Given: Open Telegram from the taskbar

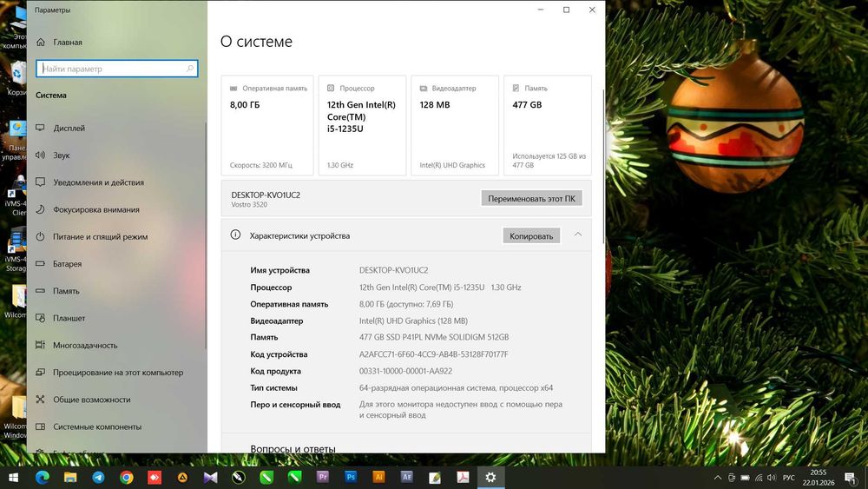Looking at the screenshot, I should (99, 478).
